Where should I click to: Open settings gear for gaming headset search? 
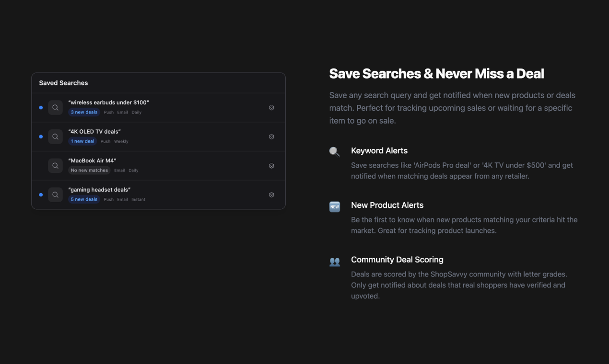click(x=271, y=195)
